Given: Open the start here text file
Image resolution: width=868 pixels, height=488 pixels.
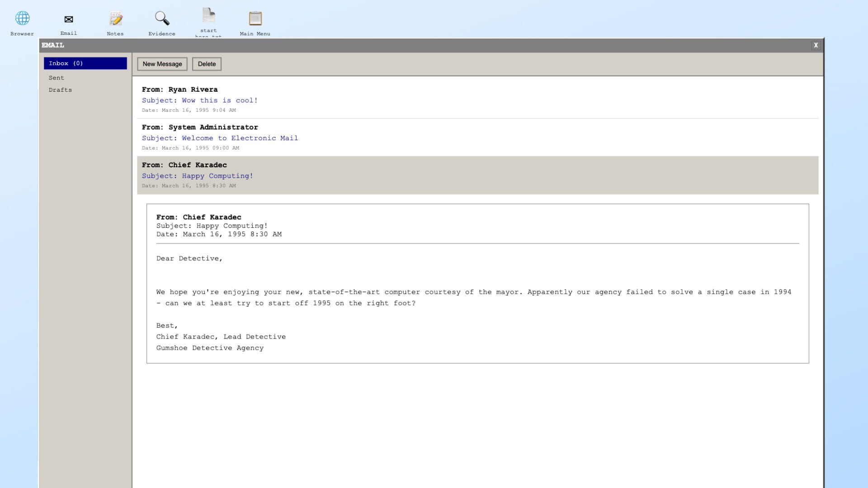Looking at the screenshot, I should click(x=208, y=16).
